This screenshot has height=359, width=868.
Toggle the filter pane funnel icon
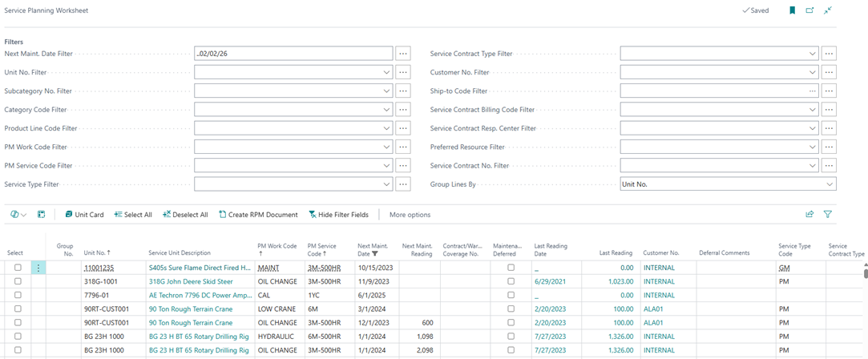828,214
